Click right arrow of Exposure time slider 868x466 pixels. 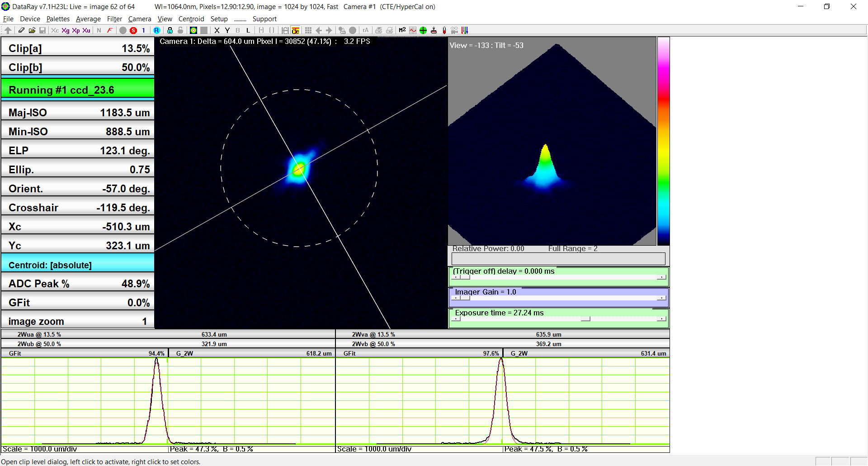click(x=661, y=319)
